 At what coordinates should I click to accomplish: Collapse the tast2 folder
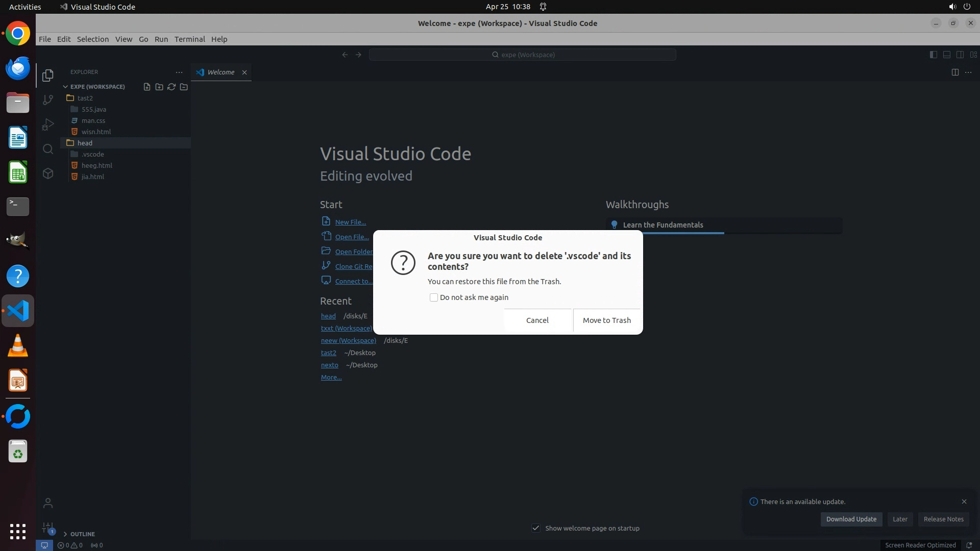pyautogui.click(x=85, y=98)
